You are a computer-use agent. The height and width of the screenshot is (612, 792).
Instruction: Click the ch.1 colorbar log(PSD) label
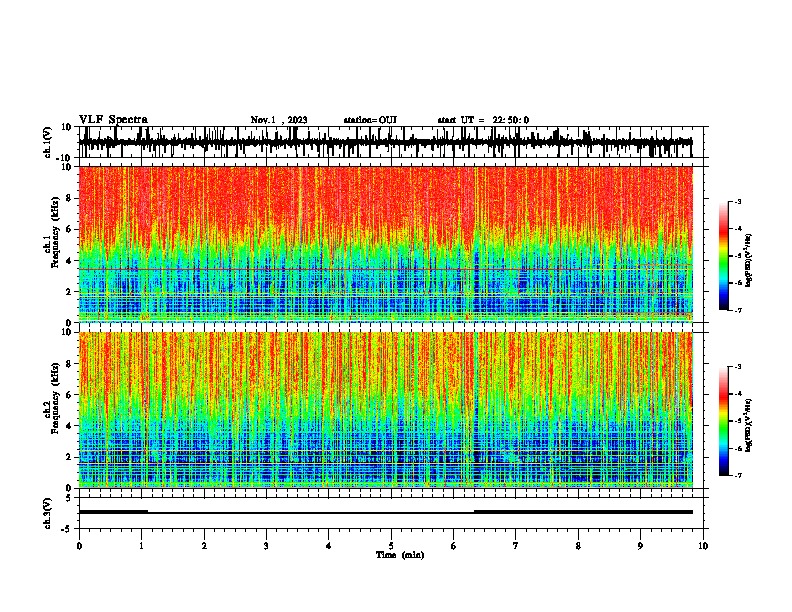click(x=749, y=260)
